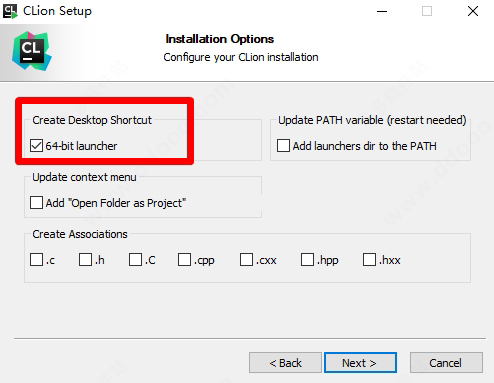Screen dimensions: 494x383
Task: Enable Add launchers dir to the PATH
Action: (283, 146)
